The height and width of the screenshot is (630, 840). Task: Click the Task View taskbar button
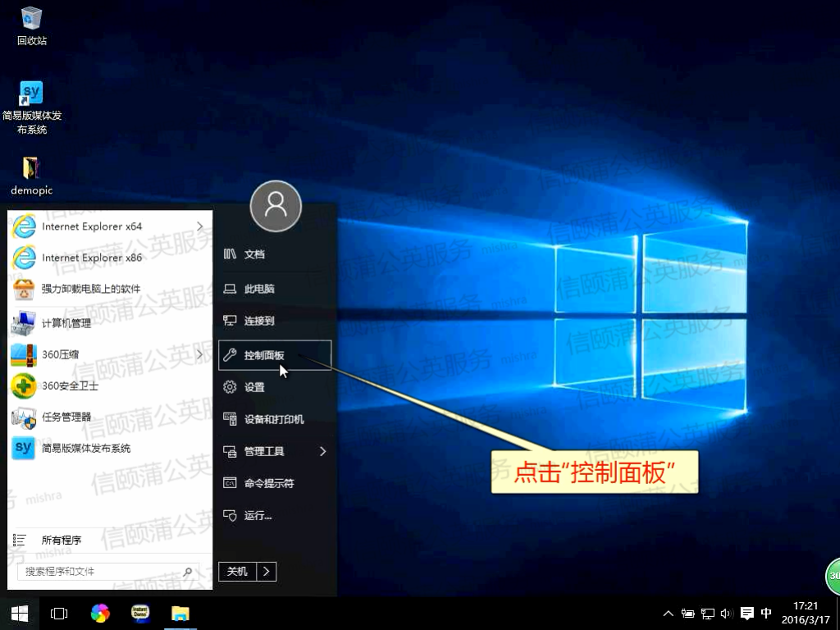click(x=59, y=613)
